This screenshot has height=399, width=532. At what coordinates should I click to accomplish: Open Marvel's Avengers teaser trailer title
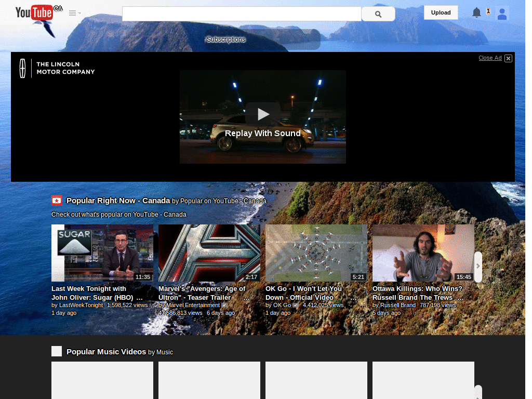[202, 293]
